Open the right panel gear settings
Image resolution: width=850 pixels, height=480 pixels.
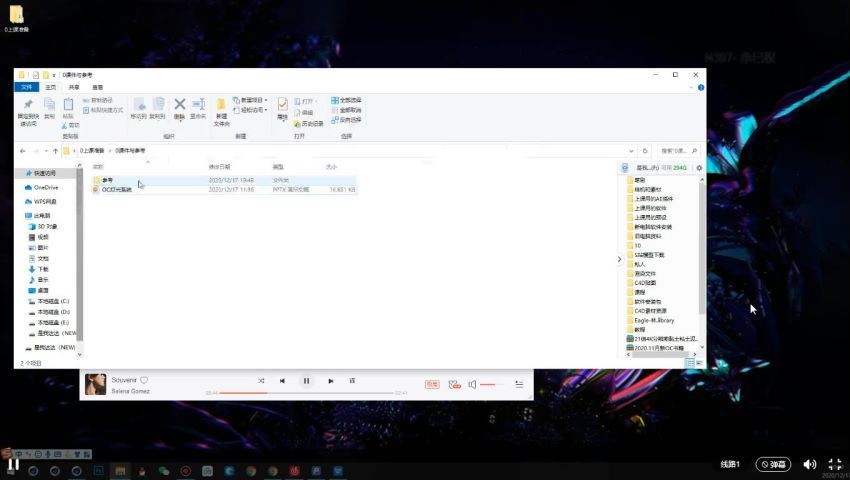[699, 168]
